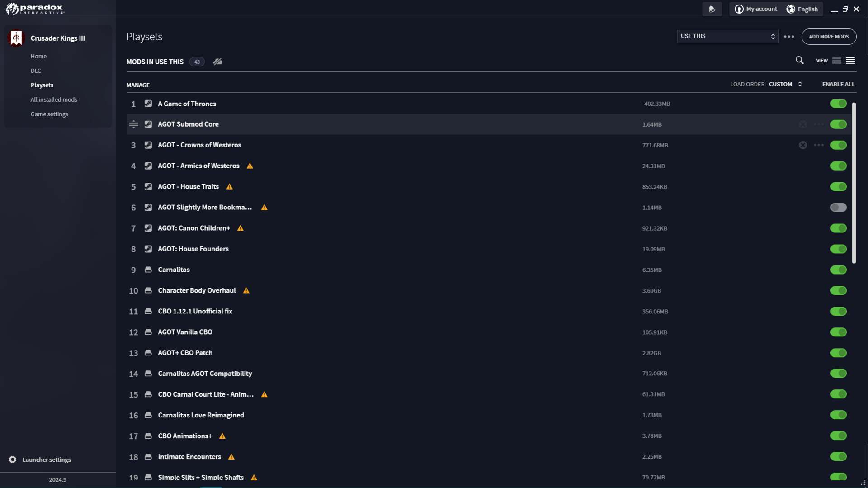Screen dimensions: 868x488
Task: Disable AGOT - Armies of Westeros
Action: pyautogui.click(x=838, y=166)
